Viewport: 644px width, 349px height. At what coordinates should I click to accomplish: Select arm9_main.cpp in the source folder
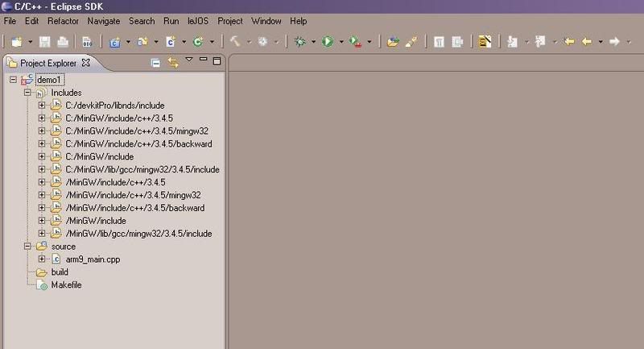click(93, 259)
